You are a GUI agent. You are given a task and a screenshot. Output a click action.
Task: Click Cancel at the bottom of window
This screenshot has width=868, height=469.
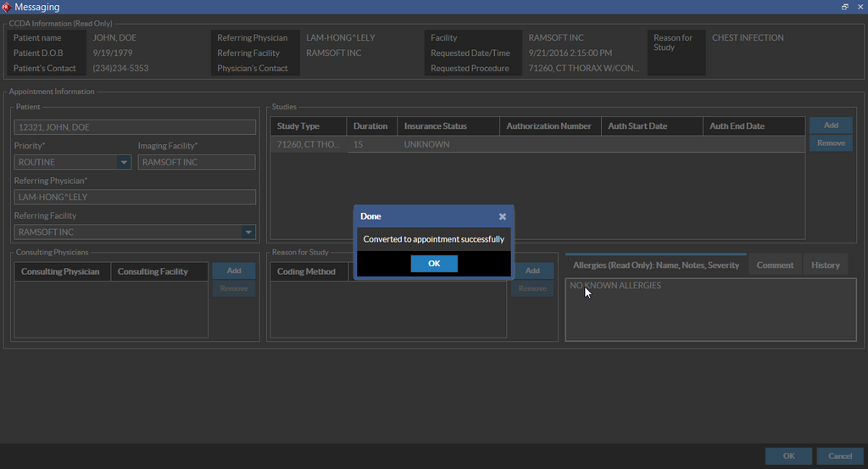point(840,456)
